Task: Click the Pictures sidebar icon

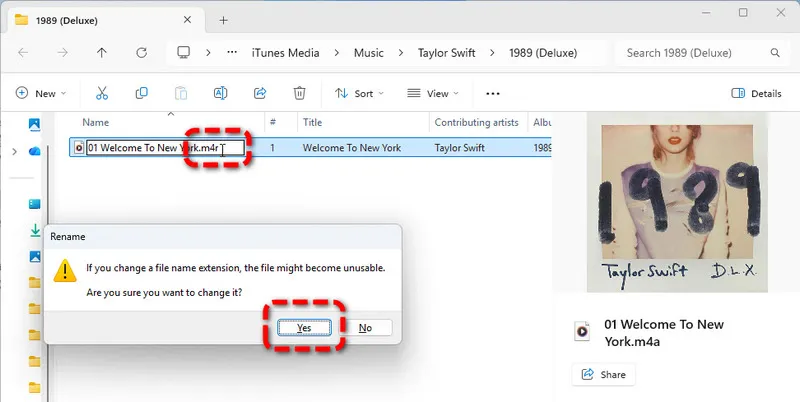Action: pyautogui.click(x=35, y=256)
